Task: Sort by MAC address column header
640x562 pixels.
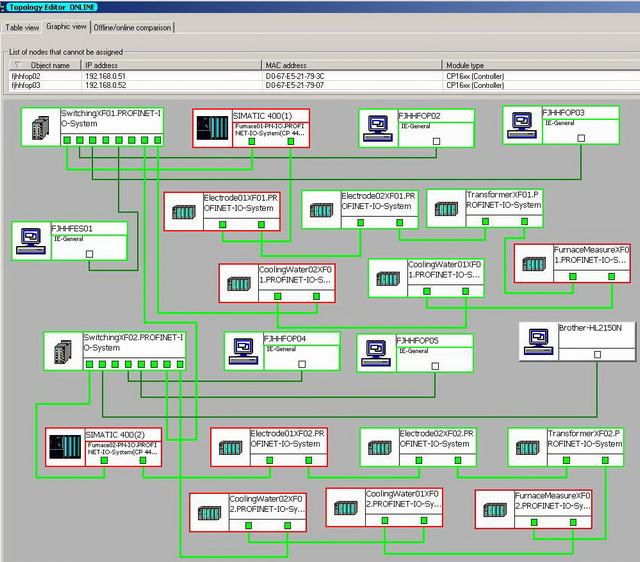Action: 352,65
